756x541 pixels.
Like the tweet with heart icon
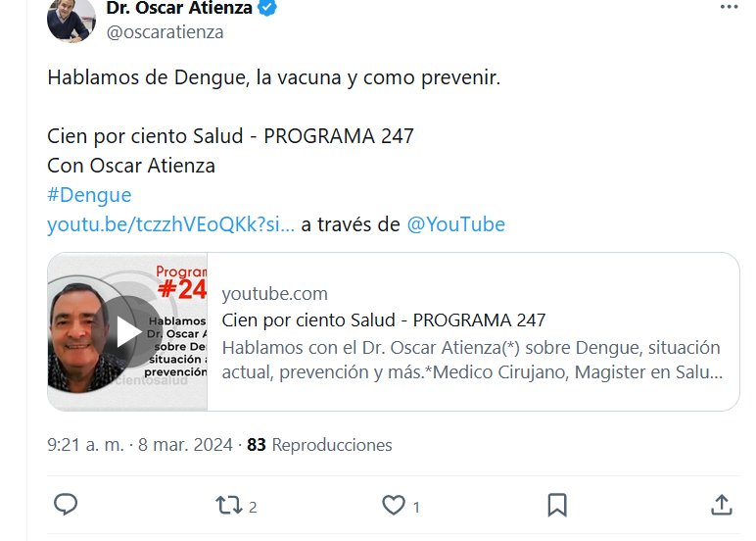click(x=394, y=505)
